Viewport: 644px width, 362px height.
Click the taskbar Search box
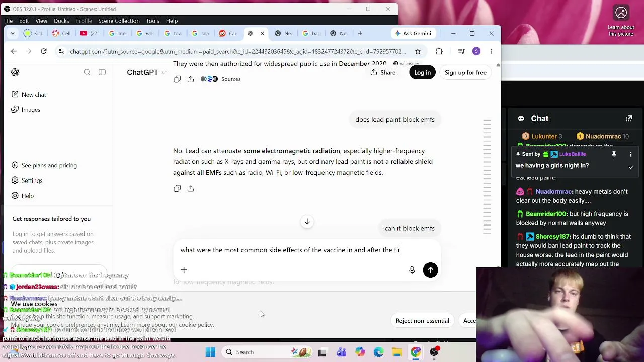pos(266,352)
